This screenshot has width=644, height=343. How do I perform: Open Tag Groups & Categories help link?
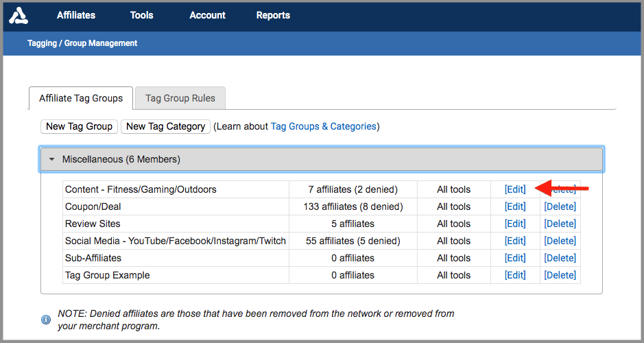(x=323, y=126)
